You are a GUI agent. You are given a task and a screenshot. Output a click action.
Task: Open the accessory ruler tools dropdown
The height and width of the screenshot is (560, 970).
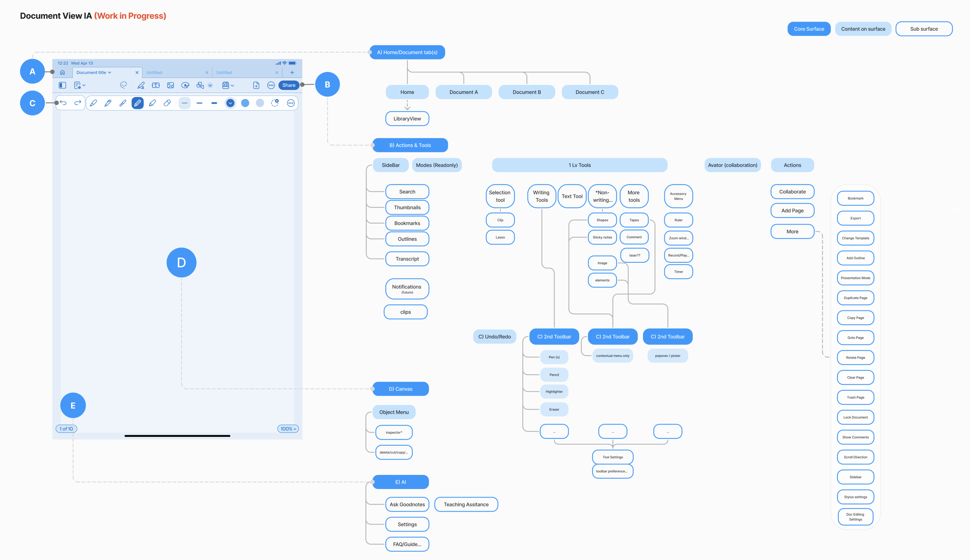[228, 85]
